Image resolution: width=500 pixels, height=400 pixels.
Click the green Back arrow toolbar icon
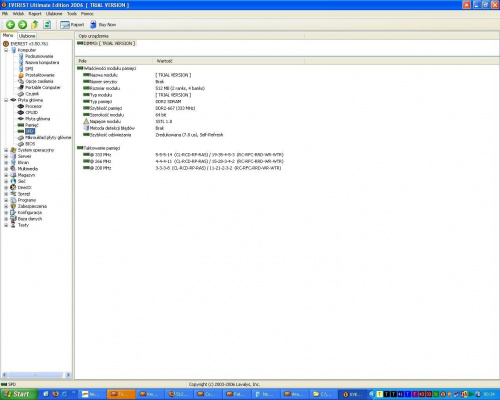tap(10, 24)
